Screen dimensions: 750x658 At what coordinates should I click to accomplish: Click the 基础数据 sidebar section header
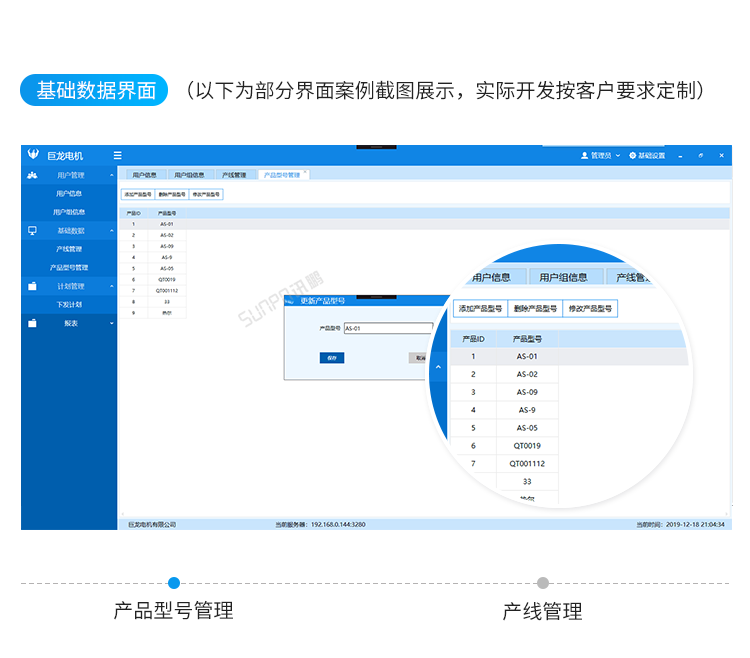click(69, 230)
